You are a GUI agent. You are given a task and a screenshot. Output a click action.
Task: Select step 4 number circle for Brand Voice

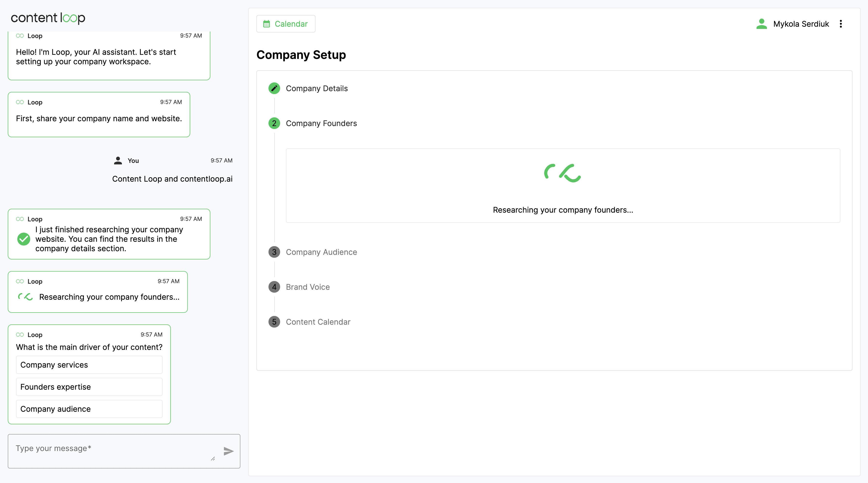pos(274,287)
